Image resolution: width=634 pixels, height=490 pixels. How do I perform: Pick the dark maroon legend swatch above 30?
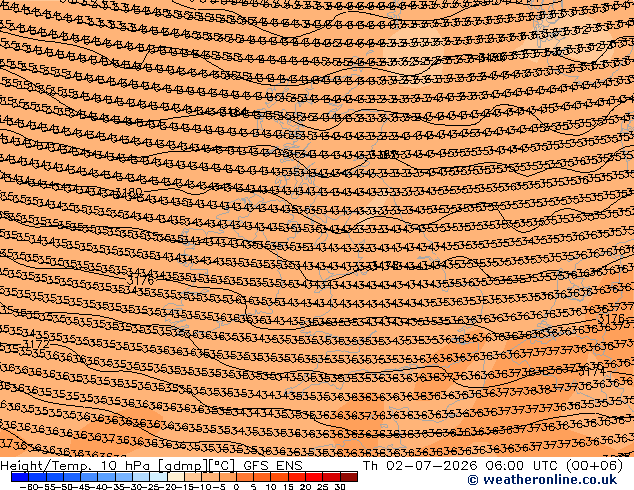[x=349, y=477]
